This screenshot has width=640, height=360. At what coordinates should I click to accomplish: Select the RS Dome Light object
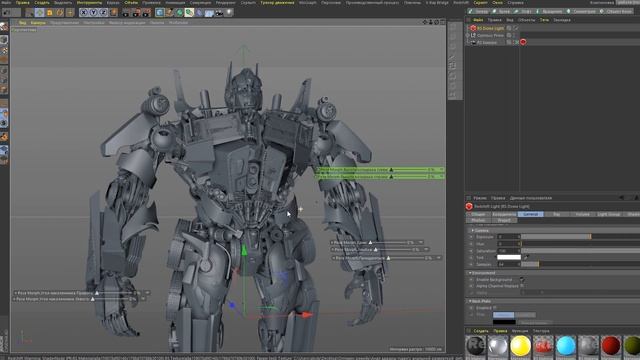pyautogui.click(x=491, y=28)
